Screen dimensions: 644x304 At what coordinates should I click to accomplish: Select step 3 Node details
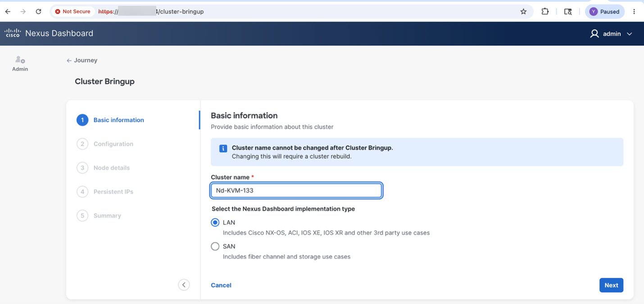112,168
